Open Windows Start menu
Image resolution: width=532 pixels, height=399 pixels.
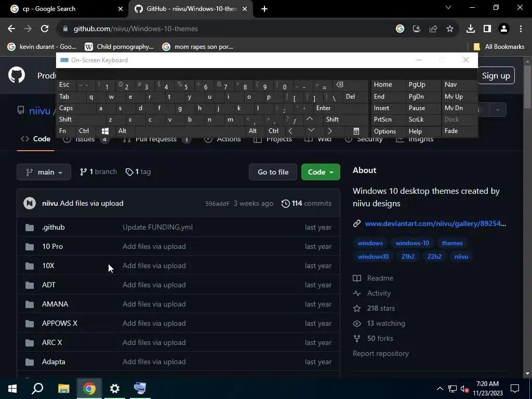[12, 389]
